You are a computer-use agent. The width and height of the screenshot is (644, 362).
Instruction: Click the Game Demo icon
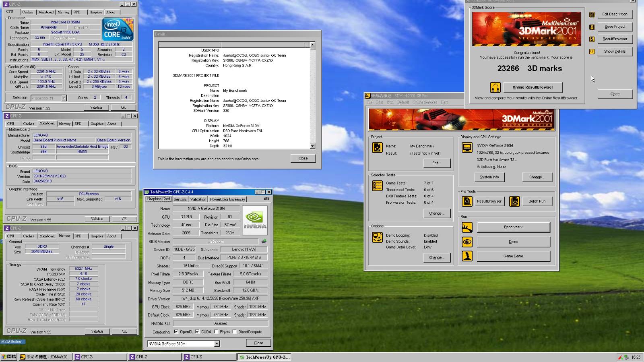(x=467, y=256)
